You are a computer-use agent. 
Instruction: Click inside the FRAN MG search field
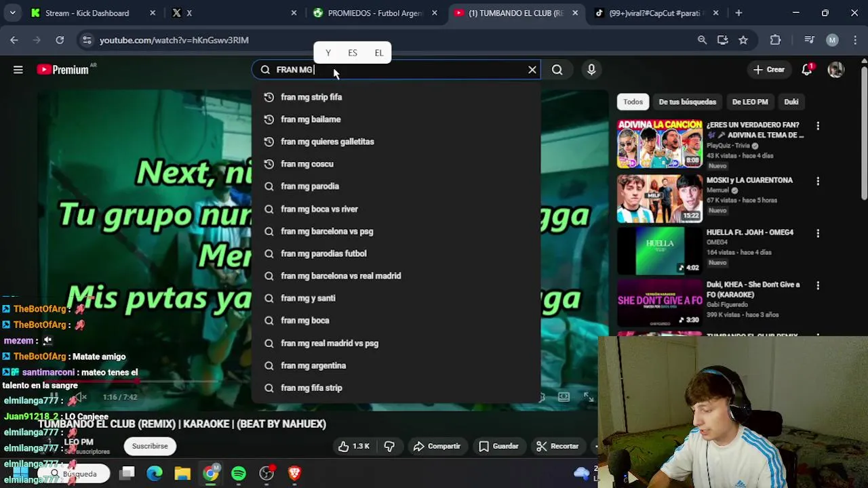(397, 69)
